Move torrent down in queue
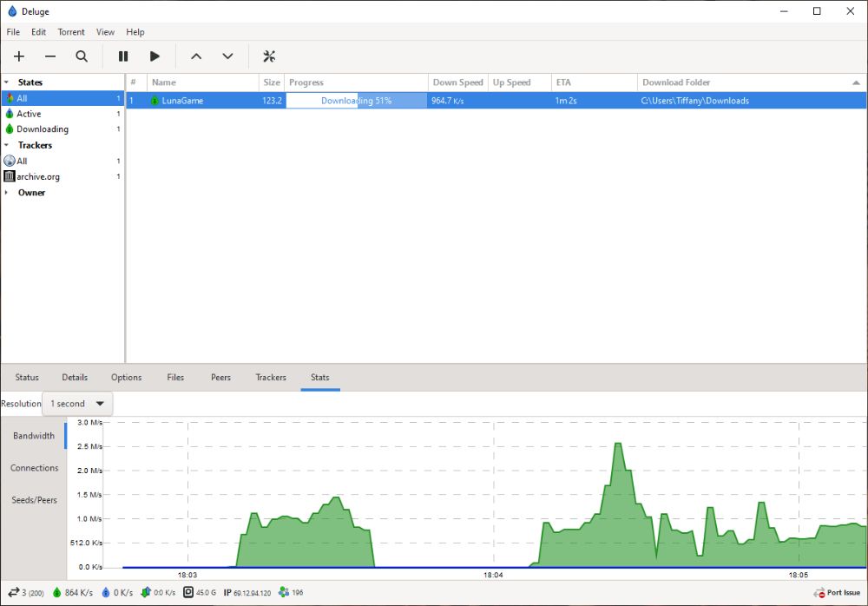 (x=227, y=56)
